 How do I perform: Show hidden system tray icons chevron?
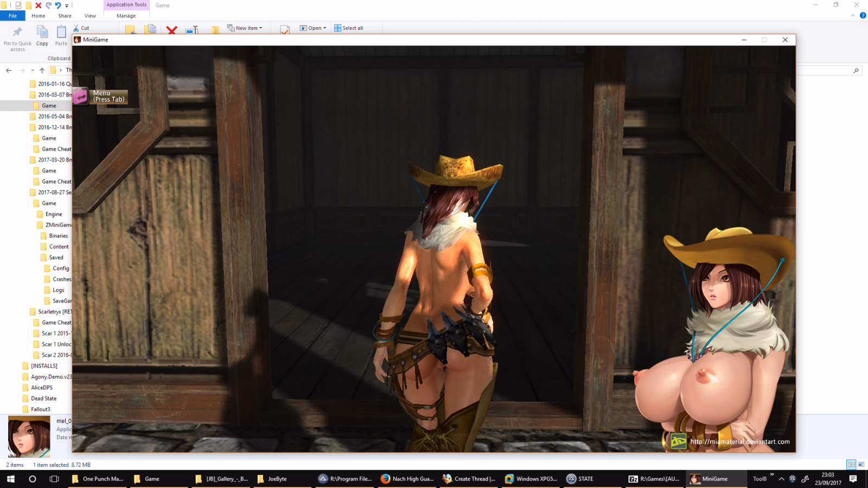(x=781, y=479)
